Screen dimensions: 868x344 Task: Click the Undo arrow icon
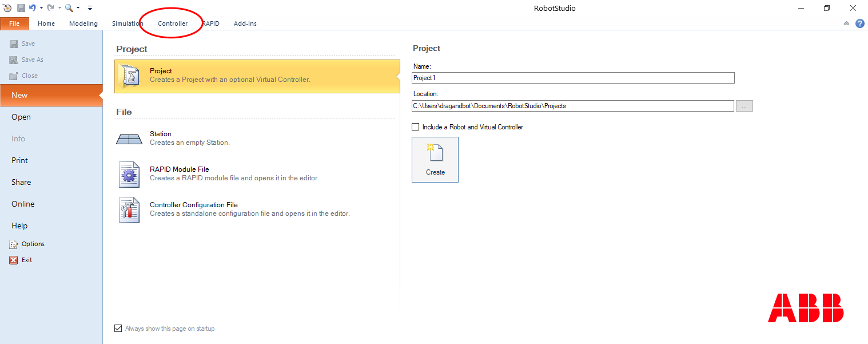[33, 8]
